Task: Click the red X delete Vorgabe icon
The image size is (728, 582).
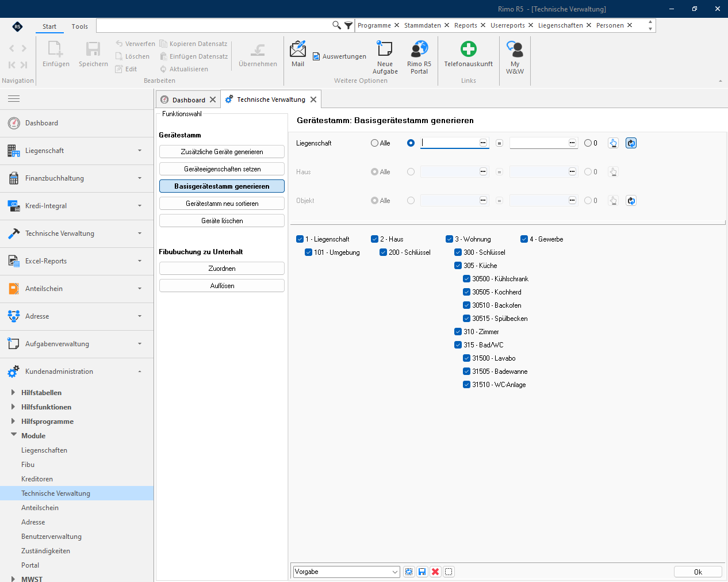Action: click(435, 572)
